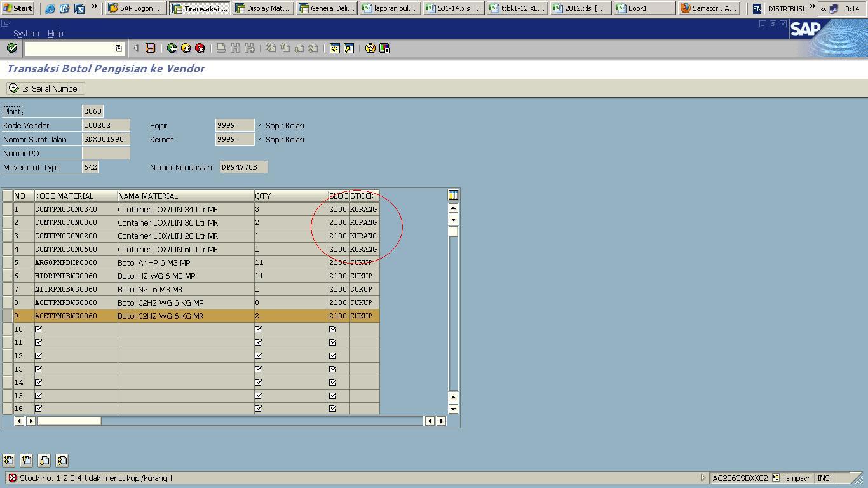Viewport: 868px width, 488px height.
Task: Switch to Samator Firefox taskbar window
Action: pyautogui.click(x=708, y=8)
